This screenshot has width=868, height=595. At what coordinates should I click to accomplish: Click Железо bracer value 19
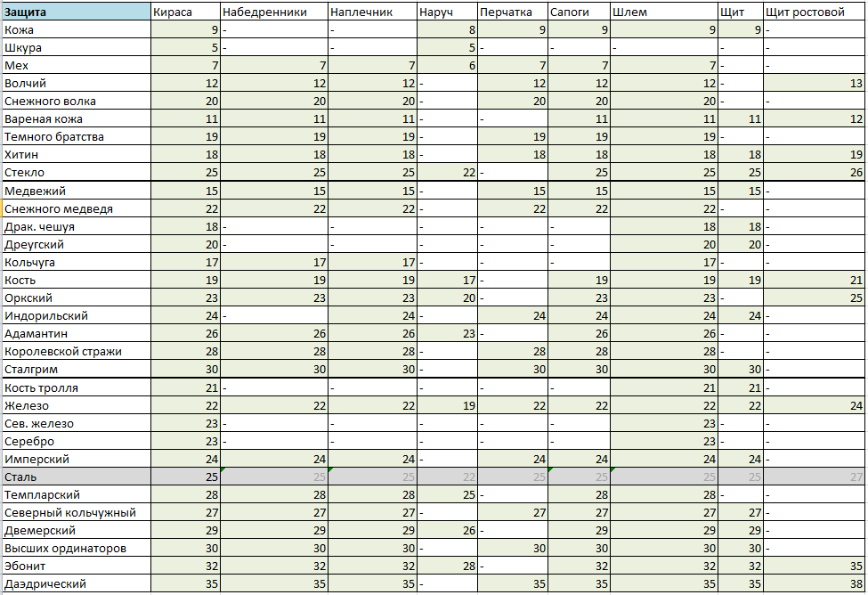coord(447,405)
